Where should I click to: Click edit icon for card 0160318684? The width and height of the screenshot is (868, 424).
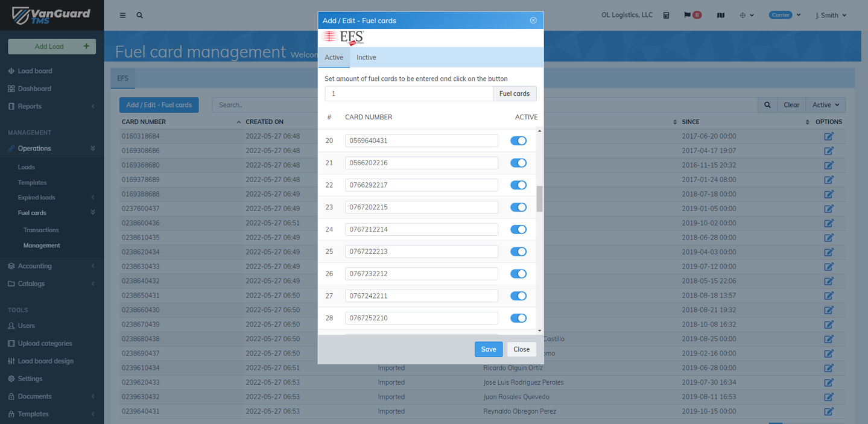(829, 136)
